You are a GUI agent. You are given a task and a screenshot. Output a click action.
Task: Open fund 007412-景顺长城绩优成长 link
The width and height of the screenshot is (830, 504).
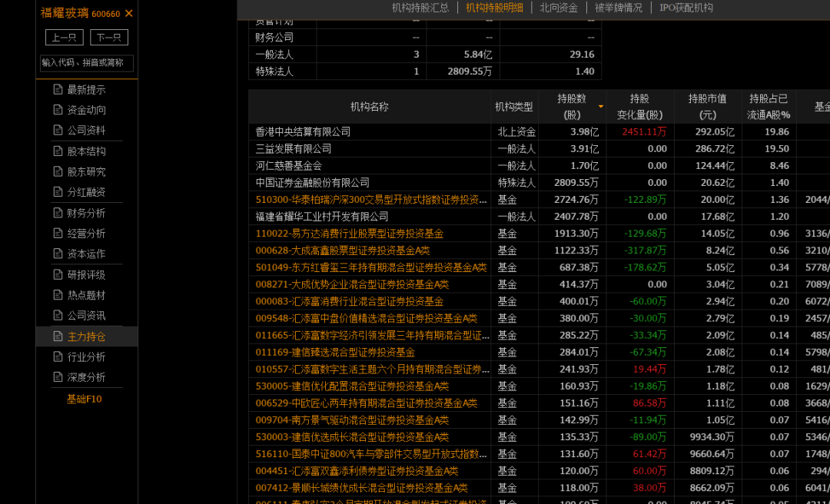361,488
